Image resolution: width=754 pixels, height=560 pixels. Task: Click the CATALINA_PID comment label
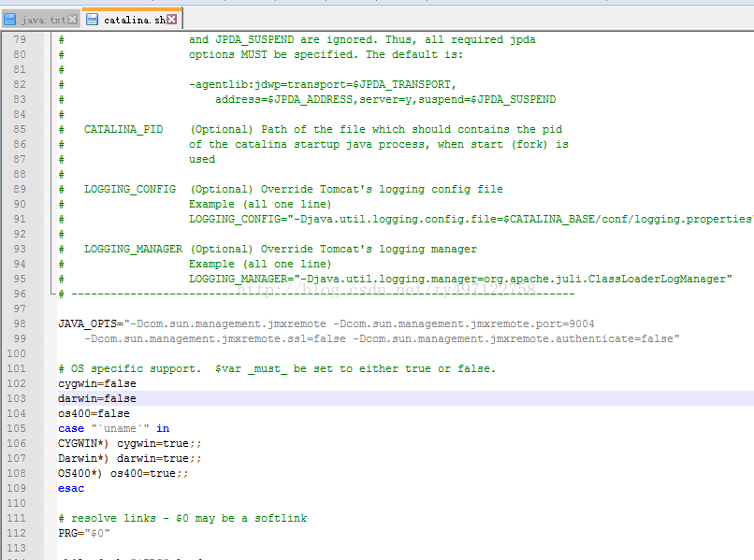coord(123,129)
